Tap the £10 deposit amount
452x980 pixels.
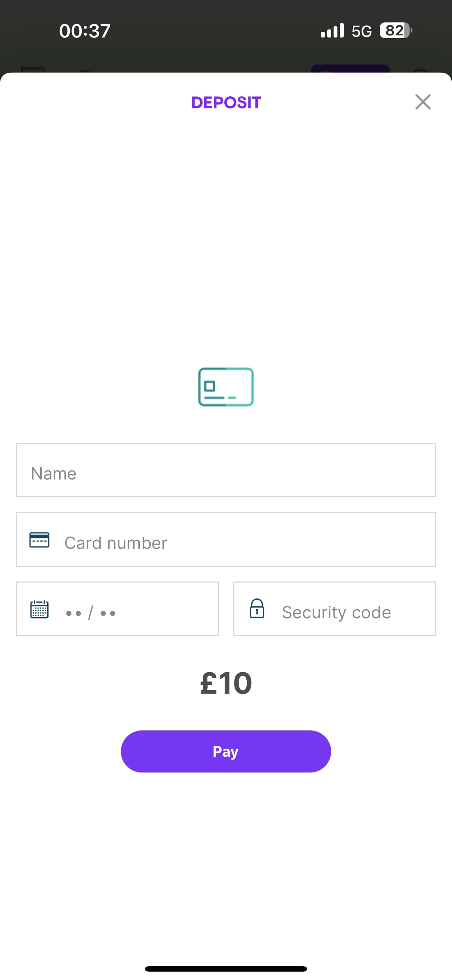click(x=226, y=683)
